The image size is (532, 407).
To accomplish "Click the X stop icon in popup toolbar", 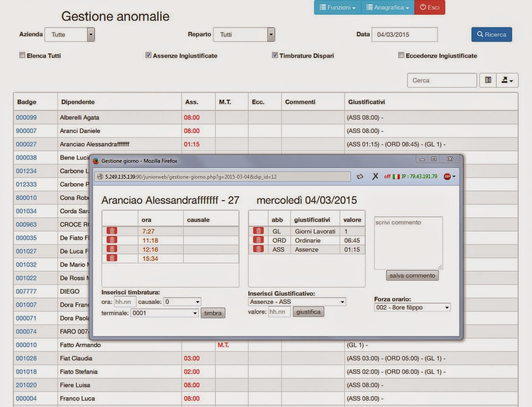I will [375, 176].
